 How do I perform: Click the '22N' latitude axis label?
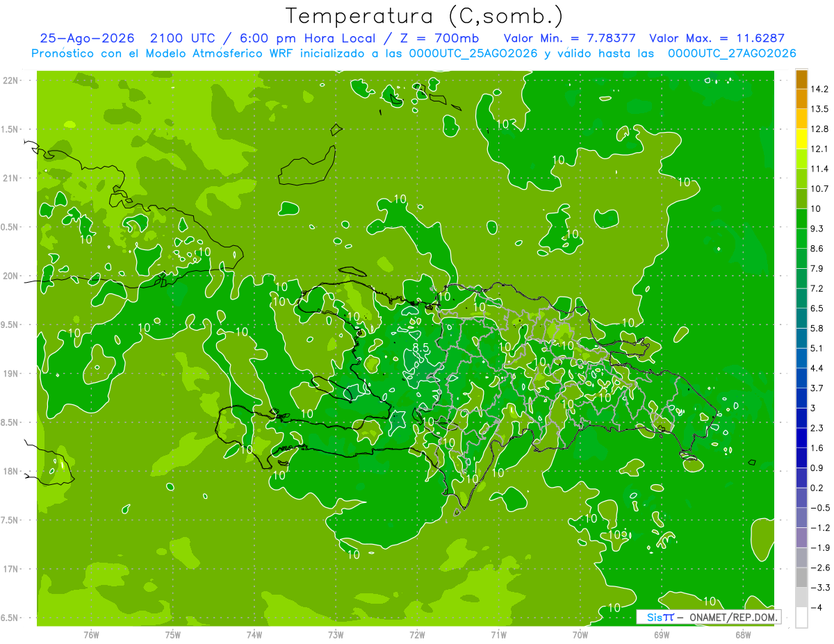click(12, 80)
